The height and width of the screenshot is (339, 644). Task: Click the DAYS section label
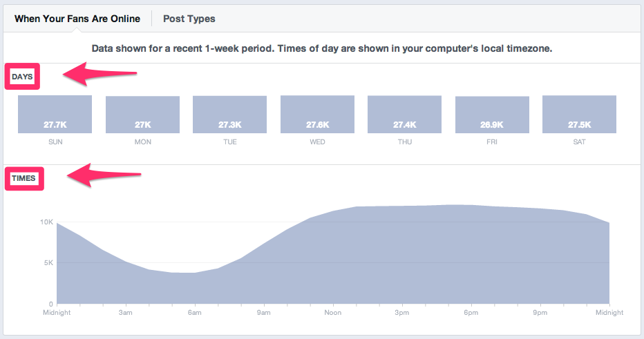(23, 76)
